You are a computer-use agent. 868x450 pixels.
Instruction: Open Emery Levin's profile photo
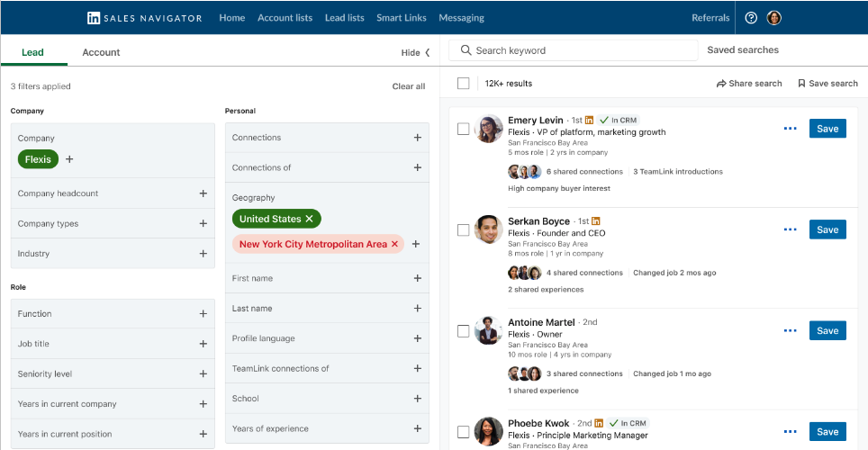coord(489,129)
